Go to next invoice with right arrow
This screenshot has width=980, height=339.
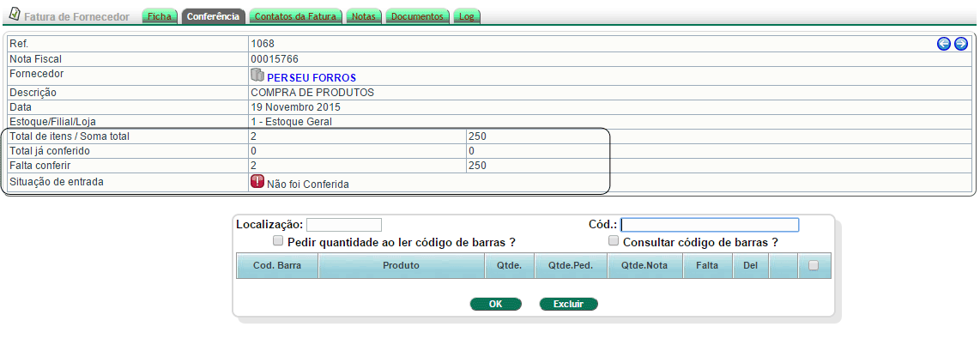[961, 44]
